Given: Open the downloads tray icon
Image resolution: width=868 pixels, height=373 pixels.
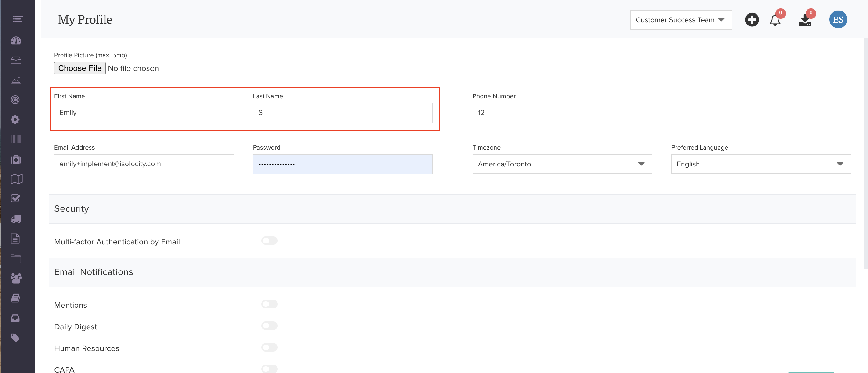Looking at the screenshot, I should pyautogui.click(x=805, y=20).
